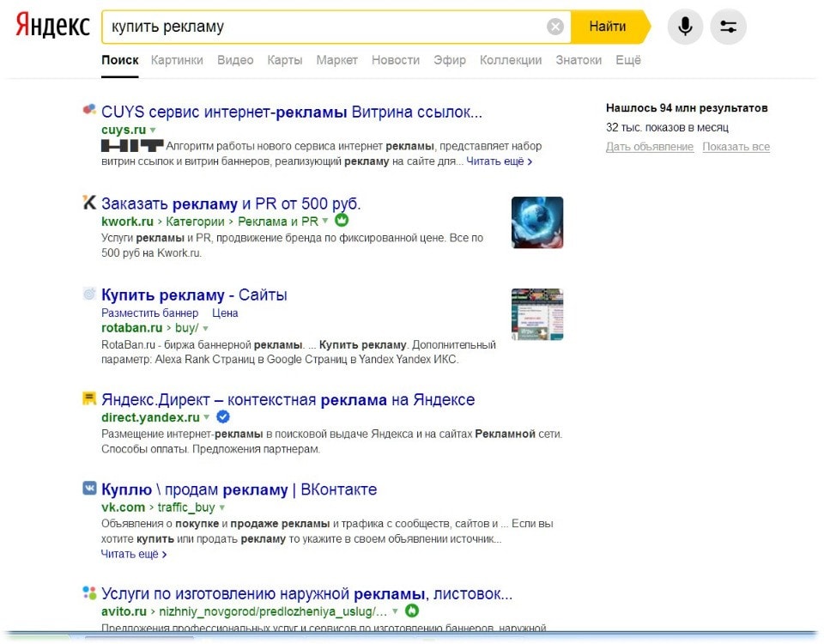Switch to the Эфир tab

click(450, 60)
